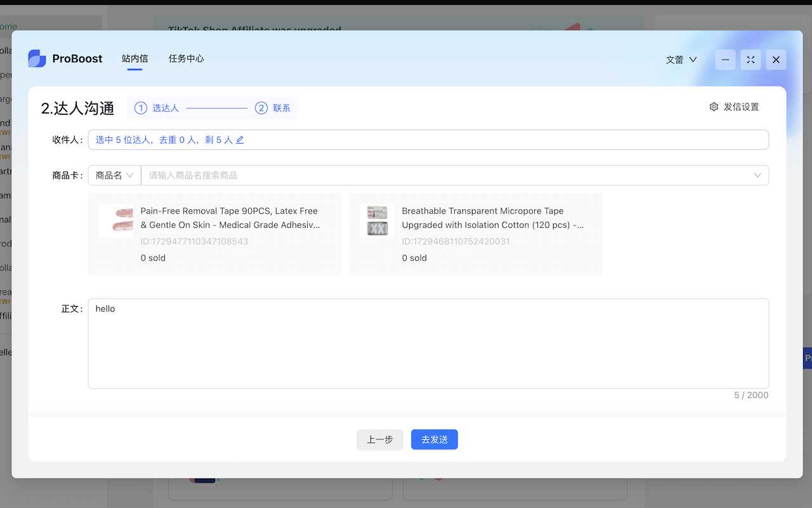Click the Breathable Micropore Tape thumbnail
The width and height of the screenshot is (812, 508).
point(377,220)
